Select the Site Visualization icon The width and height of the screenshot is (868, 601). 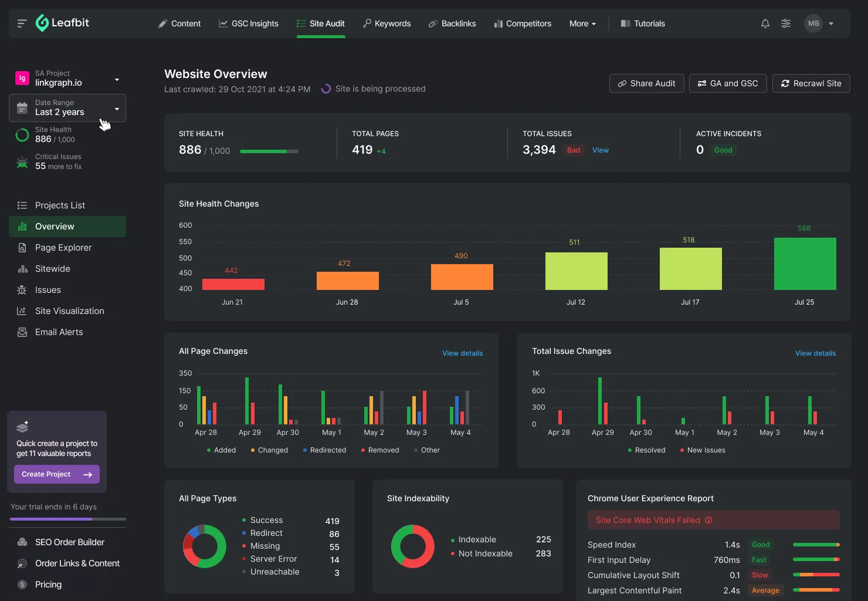pos(22,310)
